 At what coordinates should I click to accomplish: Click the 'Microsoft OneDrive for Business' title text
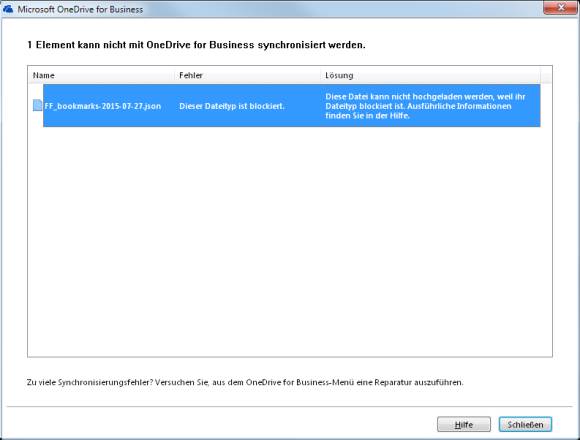(x=80, y=9)
